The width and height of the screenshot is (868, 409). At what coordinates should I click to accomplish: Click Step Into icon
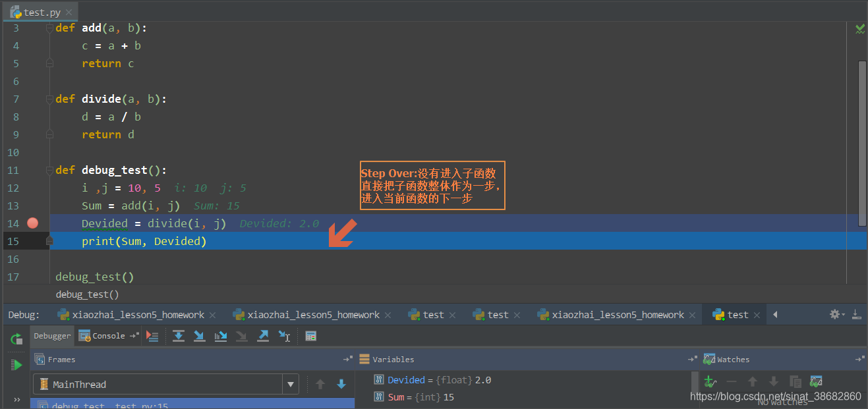click(x=200, y=336)
